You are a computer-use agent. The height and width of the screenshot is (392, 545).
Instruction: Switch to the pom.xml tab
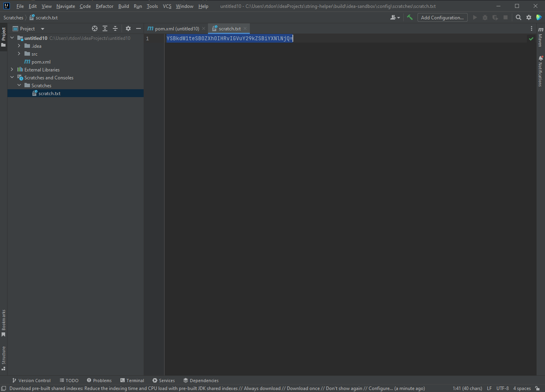click(x=175, y=28)
